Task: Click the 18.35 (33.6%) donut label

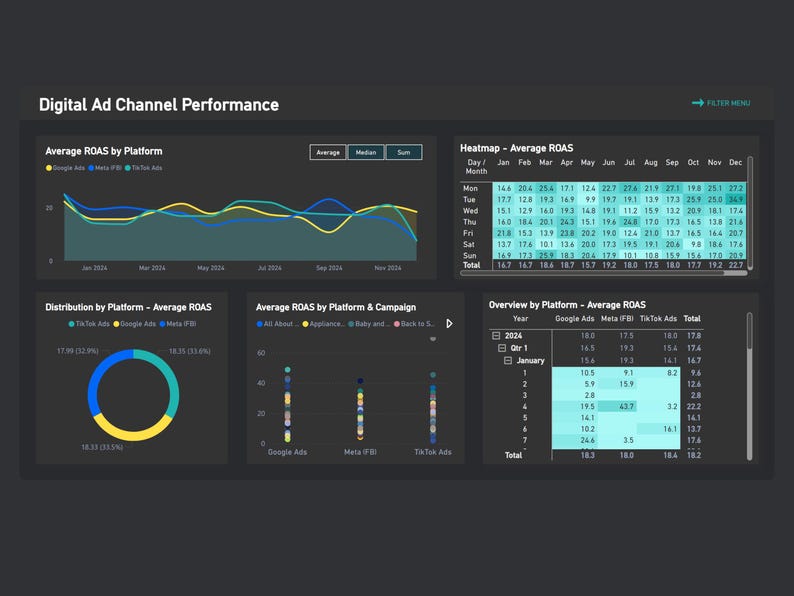Action: coord(189,351)
